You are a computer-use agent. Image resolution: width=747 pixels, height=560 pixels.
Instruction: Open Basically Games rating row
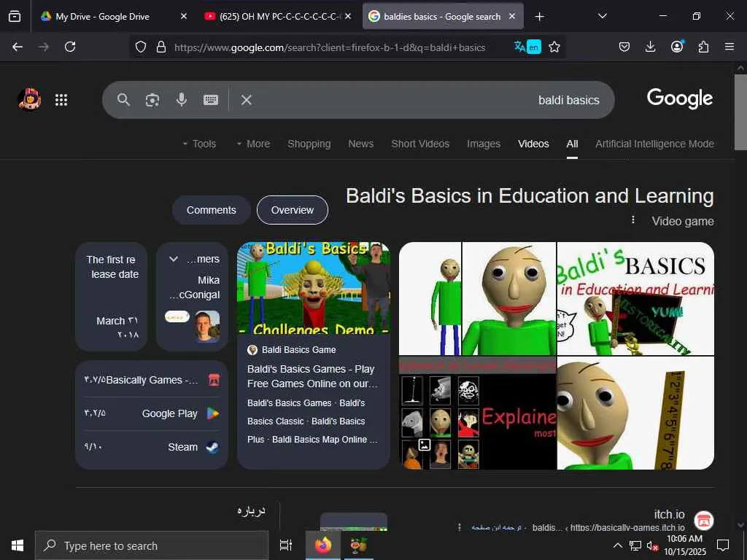pos(152,380)
